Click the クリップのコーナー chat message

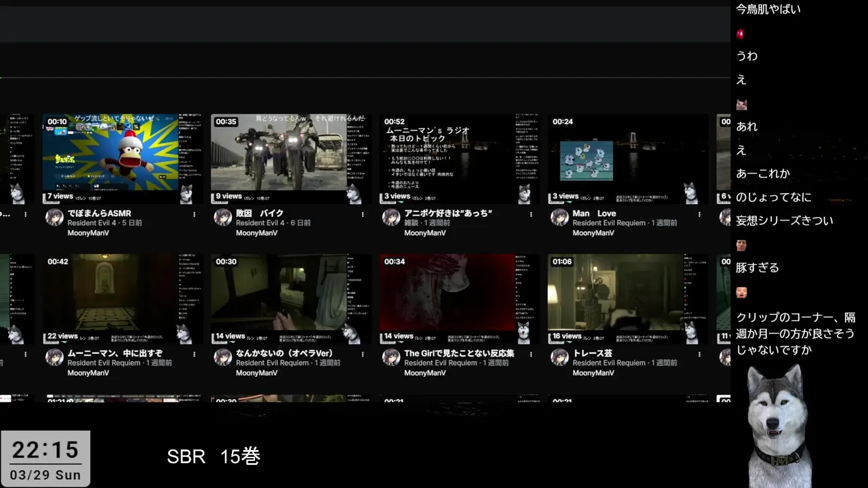point(795,333)
